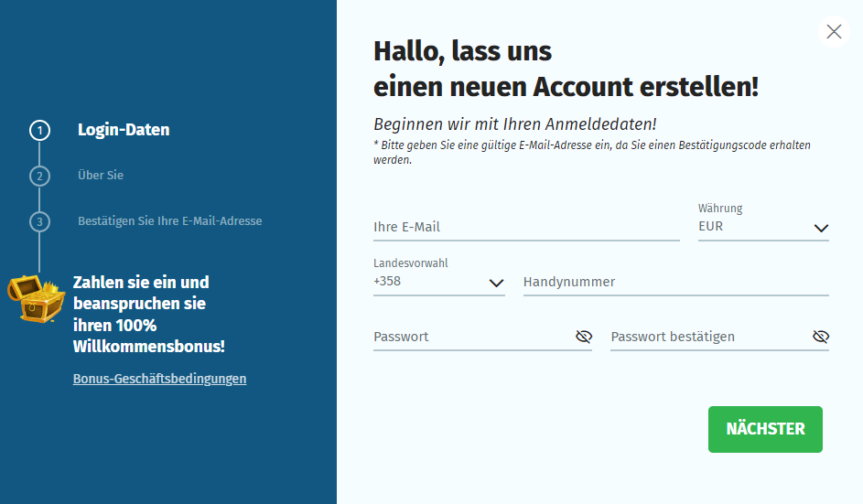This screenshot has height=504, width=863.
Task: Select the Login-Daten step
Action: (x=124, y=130)
